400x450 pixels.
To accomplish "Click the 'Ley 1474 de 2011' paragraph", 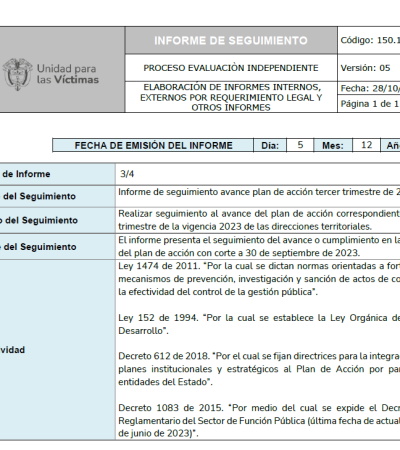I will tap(259, 279).
